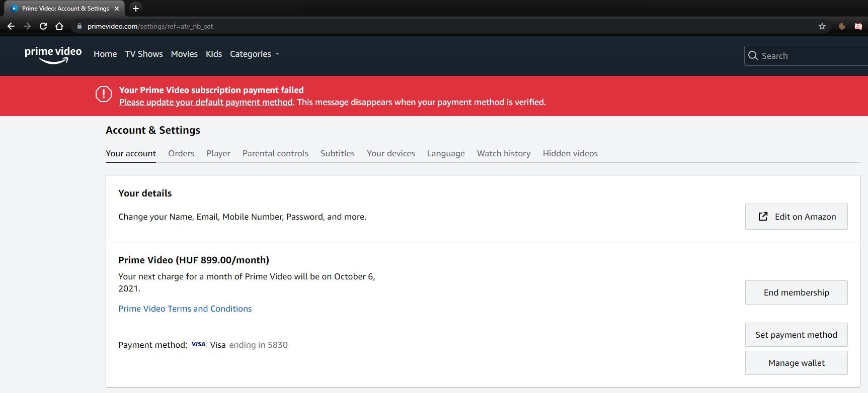This screenshot has width=868, height=393.
Task: Click the prime video logo
Action: click(x=53, y=55)
